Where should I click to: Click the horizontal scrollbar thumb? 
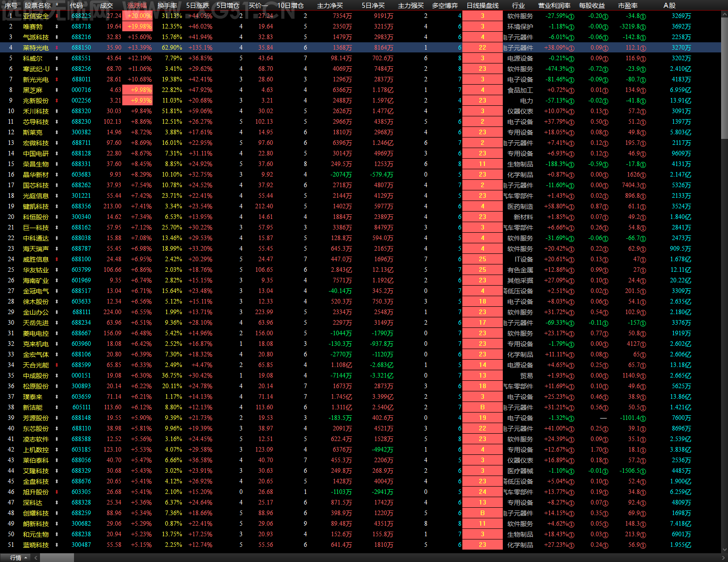point(57,558)
